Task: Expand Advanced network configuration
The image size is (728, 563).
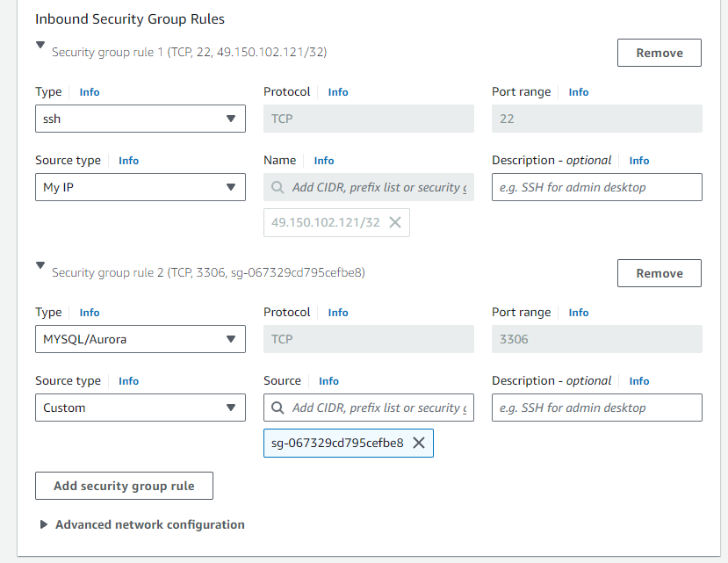Action: [44, 524]
